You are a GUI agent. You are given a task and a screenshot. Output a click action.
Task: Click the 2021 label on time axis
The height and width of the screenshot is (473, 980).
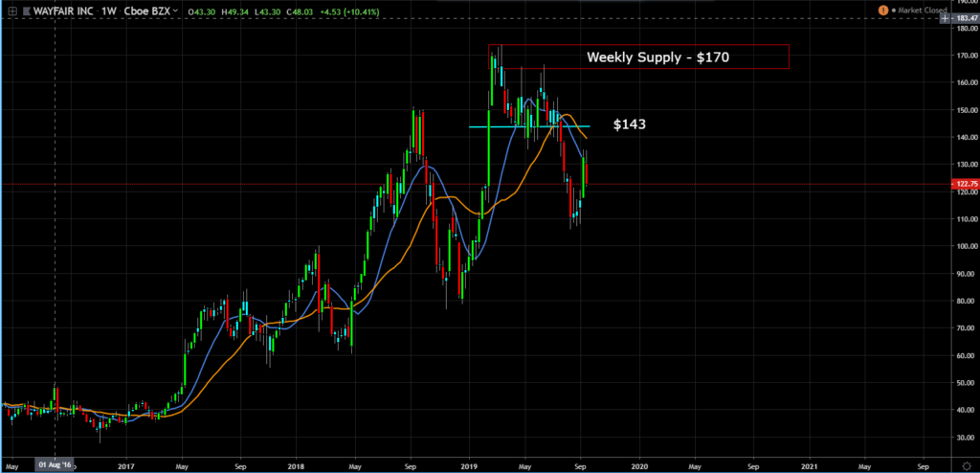pos(810,466)
